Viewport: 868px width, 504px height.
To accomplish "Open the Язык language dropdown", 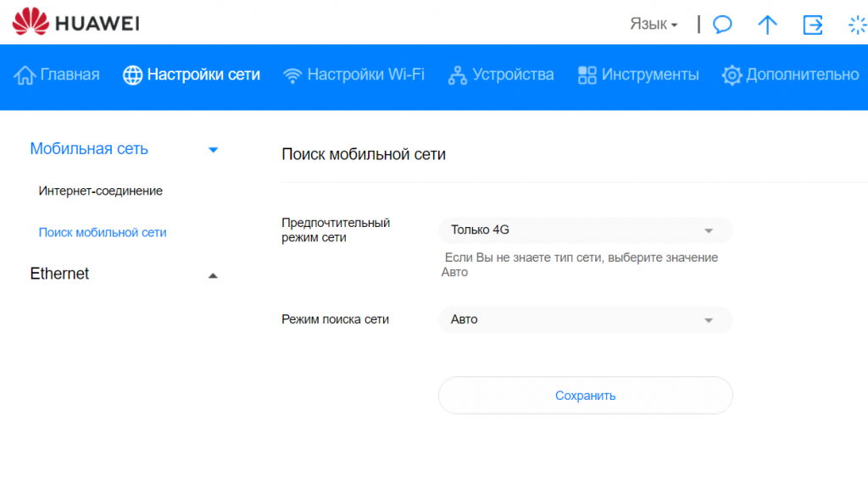I will (653, 25).
